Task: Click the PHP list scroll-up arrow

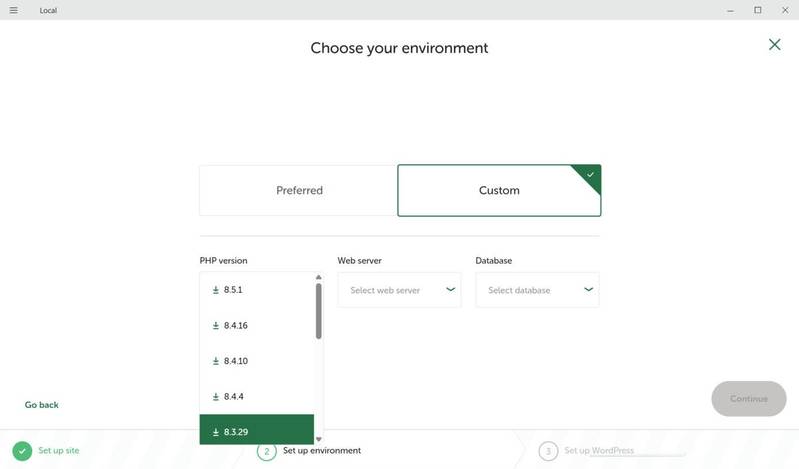Action: pos(318,277)
